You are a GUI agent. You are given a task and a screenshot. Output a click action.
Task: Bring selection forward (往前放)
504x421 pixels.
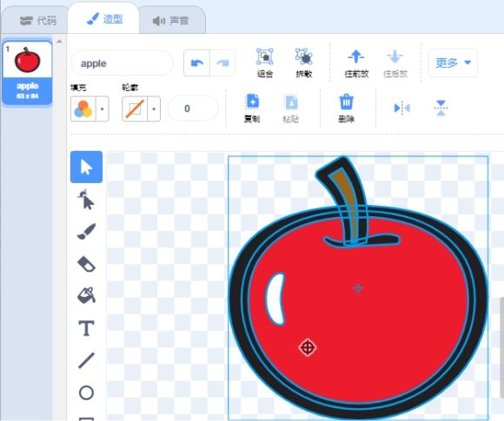[x=356, y=63]
